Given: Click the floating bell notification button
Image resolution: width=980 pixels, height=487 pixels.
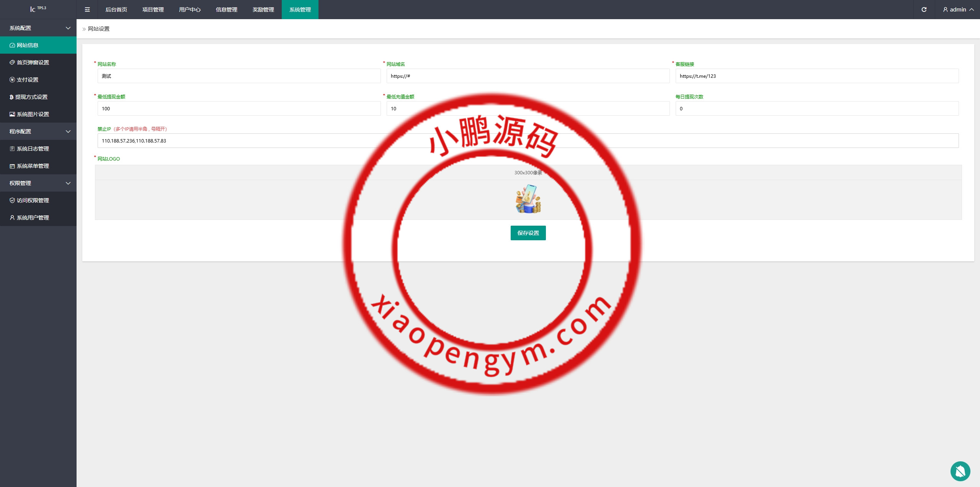Looking at the screenshot, I should point(960,471).
